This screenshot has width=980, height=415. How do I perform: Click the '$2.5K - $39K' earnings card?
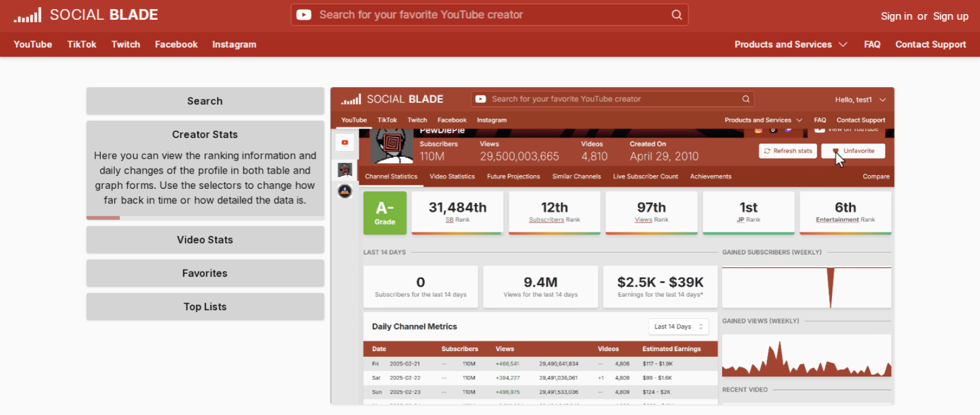(660, 287)
